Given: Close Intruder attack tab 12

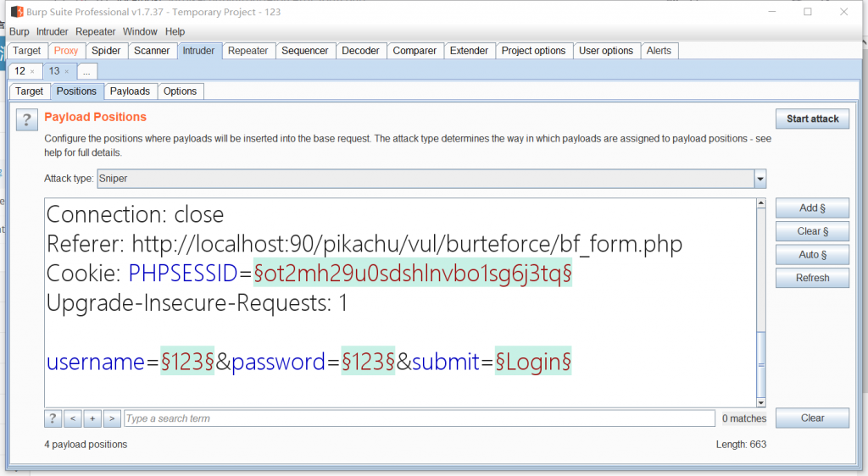Looking at the screenshot, I should click(x=32, y=72).
